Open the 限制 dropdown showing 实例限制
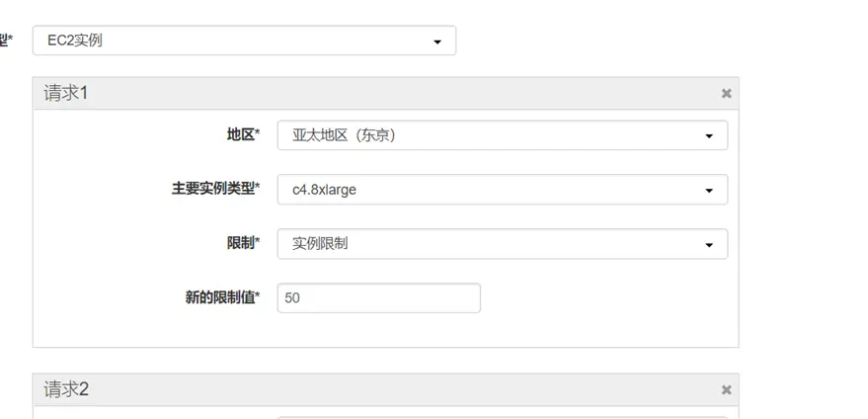This screenshot has width=868, height=419. 502,244
